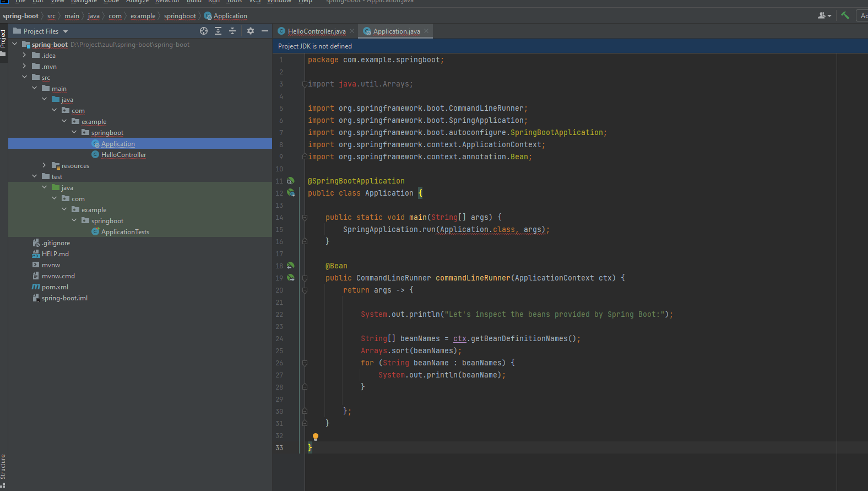Toggle code fold marker at line 26
Screen dimensions: 868x491
click(305, 363)
